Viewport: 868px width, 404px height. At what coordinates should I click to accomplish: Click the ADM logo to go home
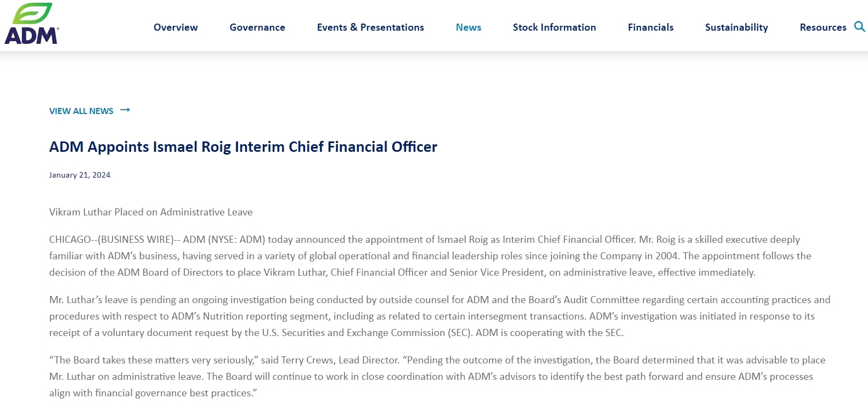(x=31, y=24)
